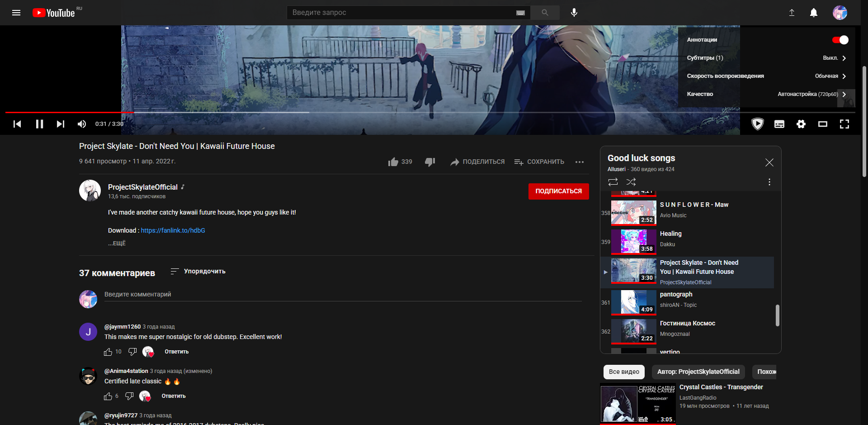Open account avatar menu

(840, 13)
